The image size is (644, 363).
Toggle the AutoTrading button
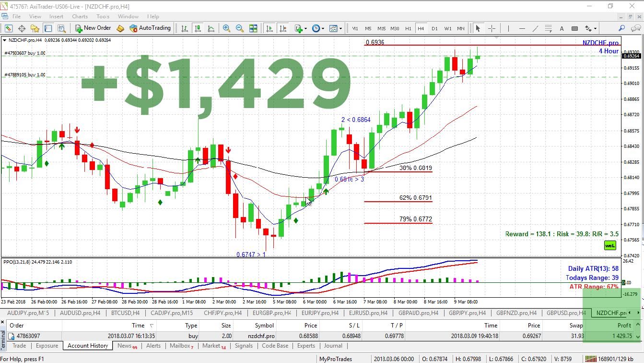click(150, 28)
